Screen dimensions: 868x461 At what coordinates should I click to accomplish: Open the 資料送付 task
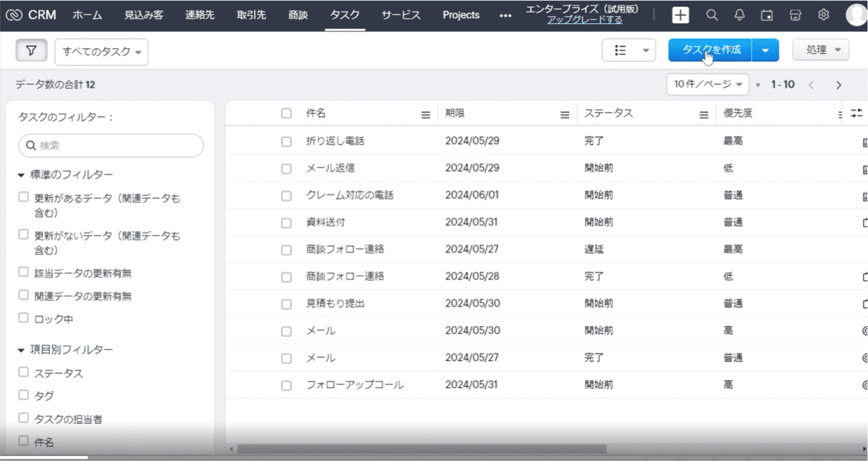coord(325,222)
